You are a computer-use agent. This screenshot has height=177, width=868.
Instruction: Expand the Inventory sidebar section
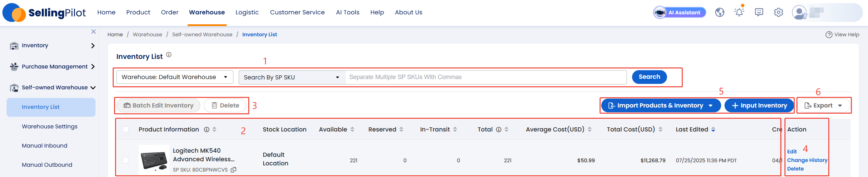point(93,46)
